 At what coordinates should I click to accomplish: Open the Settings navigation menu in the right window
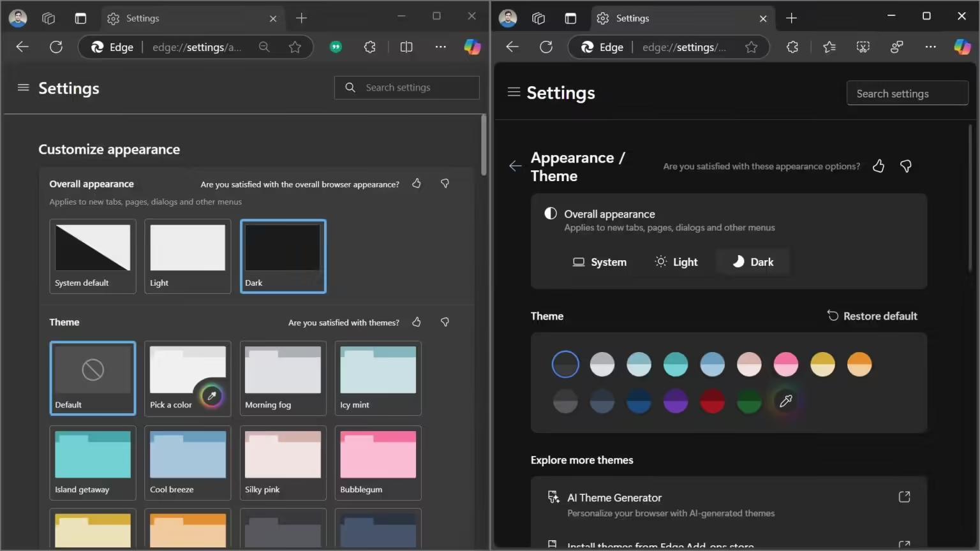tap(514, 92)
